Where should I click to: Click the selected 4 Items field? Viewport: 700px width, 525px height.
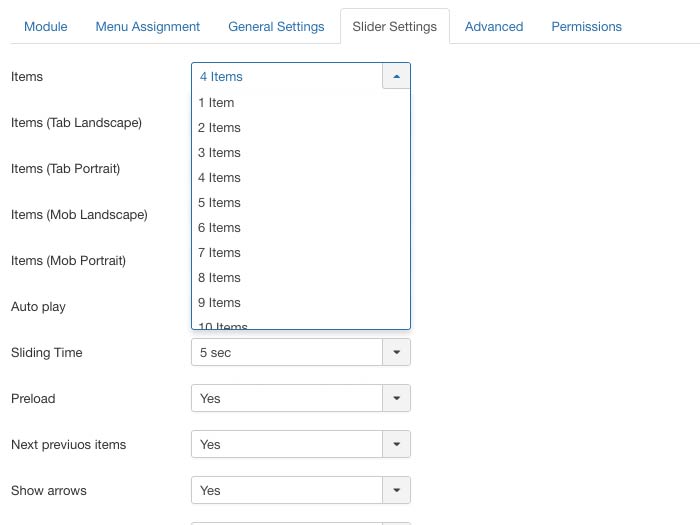pyautogui.click(x=286, y=76)
